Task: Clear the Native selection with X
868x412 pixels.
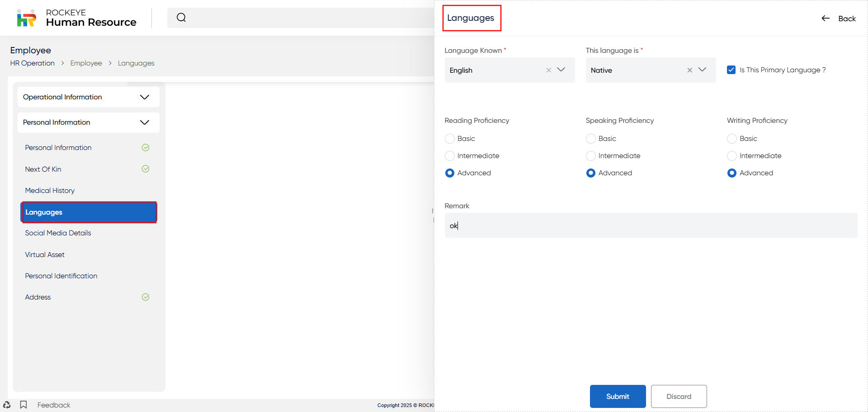Action: coord(689,70)
